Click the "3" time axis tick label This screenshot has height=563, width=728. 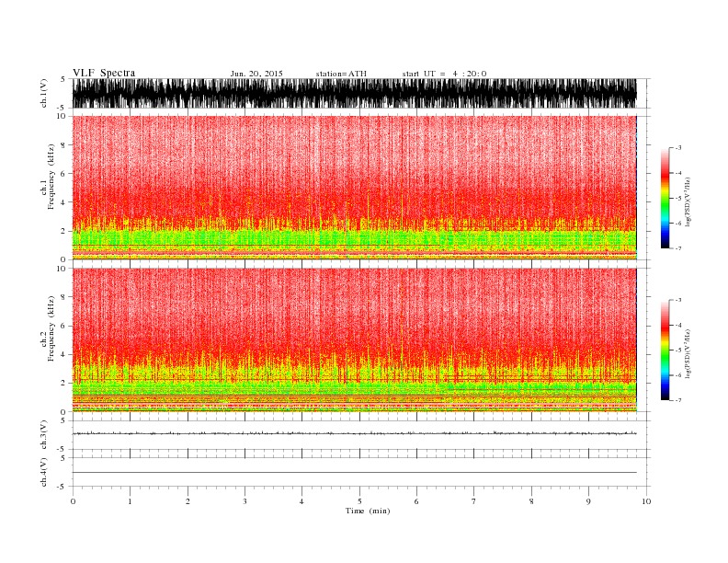click(245, 501)
